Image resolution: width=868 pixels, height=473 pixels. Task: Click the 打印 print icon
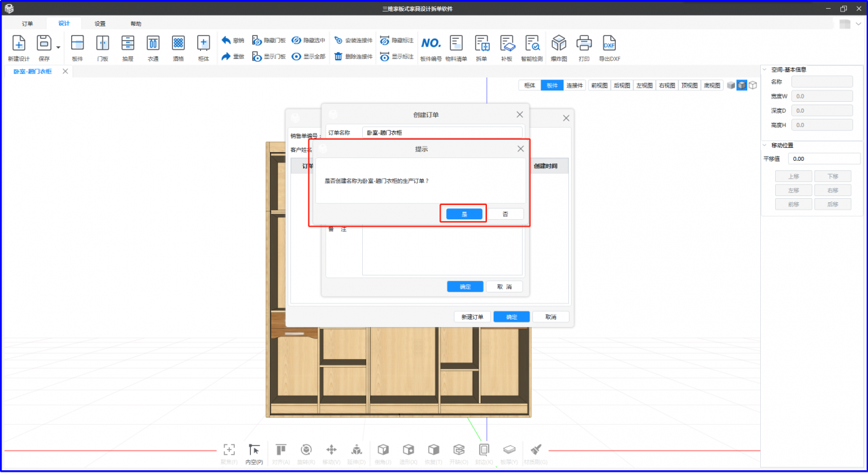pyautogui.click(x=584, y=44)
